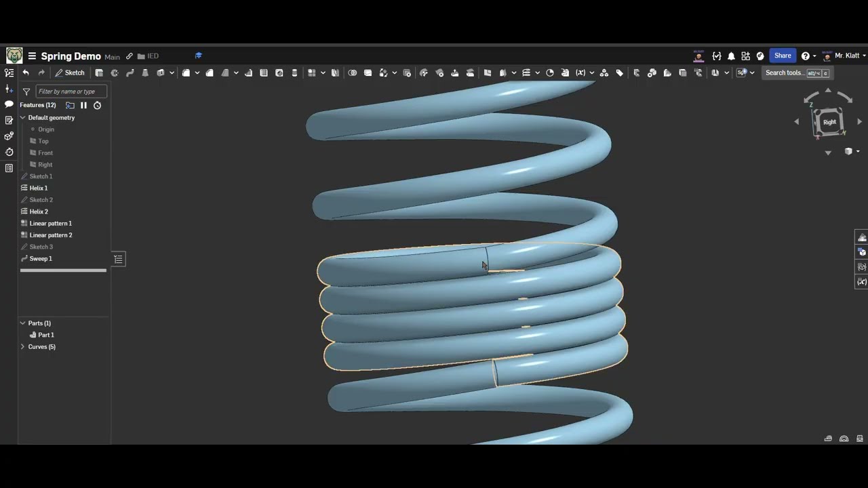Select the Mirror tool icon

click(x=335, y=73)
